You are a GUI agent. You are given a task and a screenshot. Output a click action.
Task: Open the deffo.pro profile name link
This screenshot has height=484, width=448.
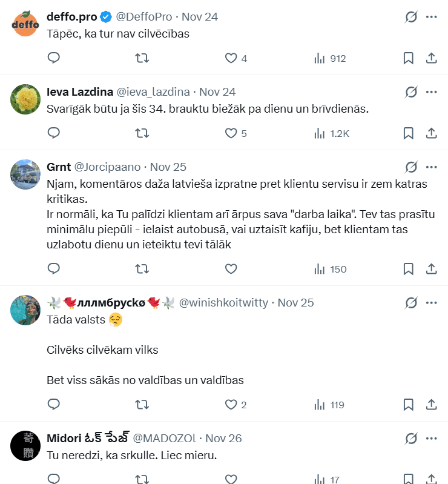click(x=71, y=17)
